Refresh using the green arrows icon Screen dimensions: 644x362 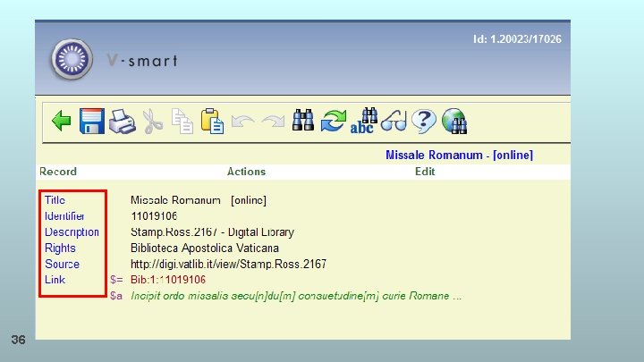[333, 121]
